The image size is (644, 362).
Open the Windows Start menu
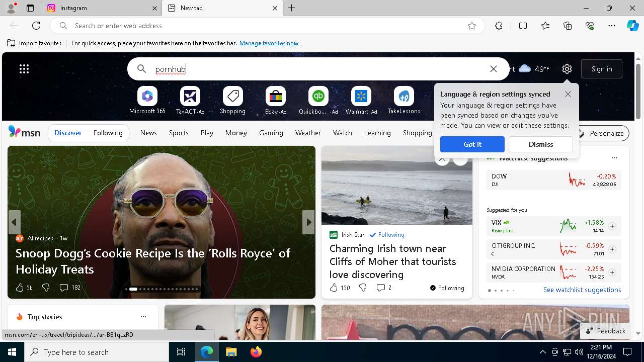coord(12,352)
